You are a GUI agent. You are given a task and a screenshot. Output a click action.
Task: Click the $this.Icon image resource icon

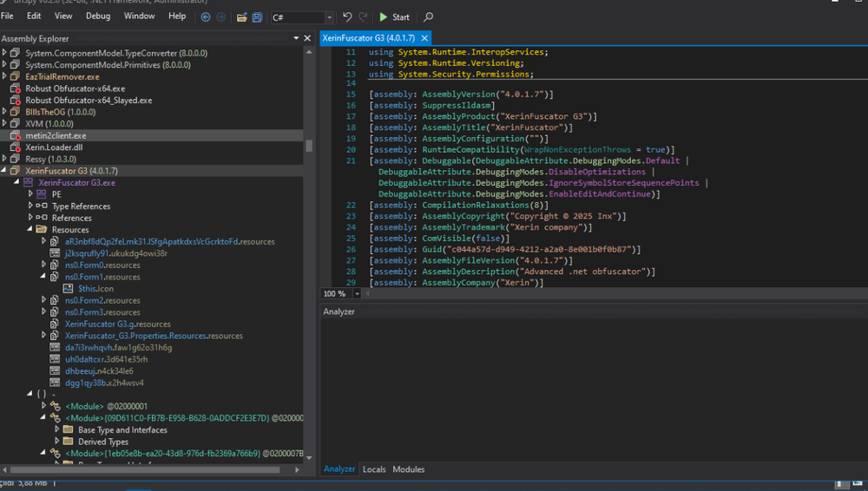tap(69, 289)
